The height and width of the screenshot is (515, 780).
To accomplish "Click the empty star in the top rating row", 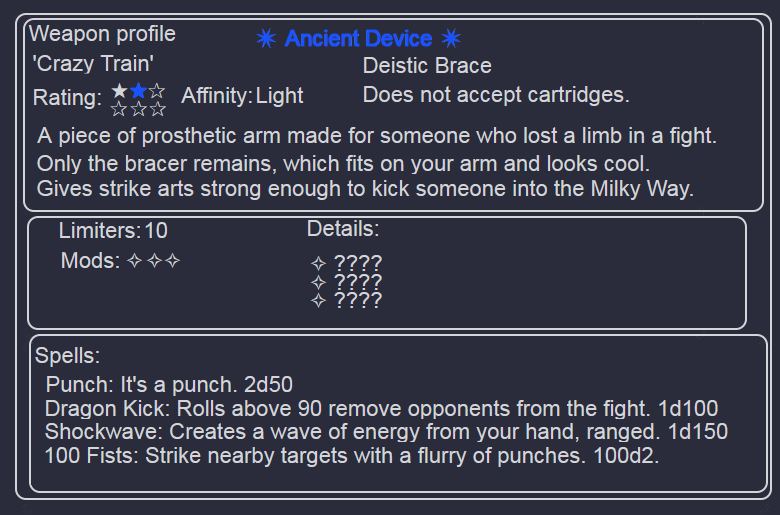I will (x=157, y=91).
